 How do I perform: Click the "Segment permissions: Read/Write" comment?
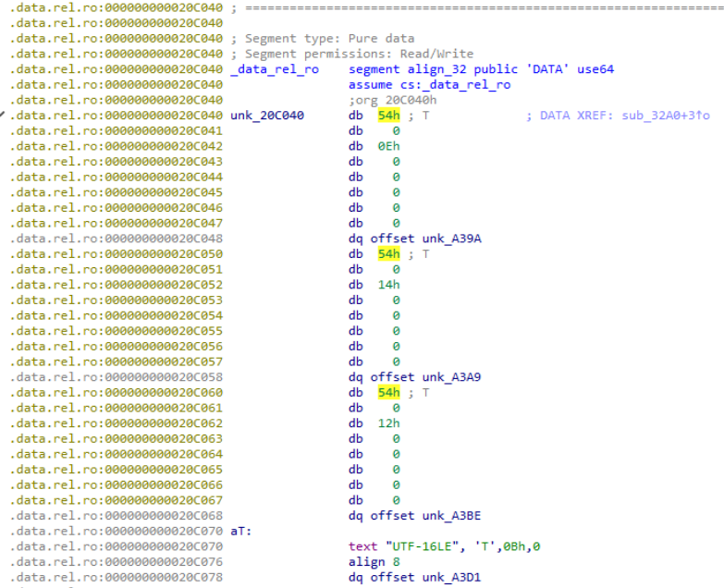point(352,54)
